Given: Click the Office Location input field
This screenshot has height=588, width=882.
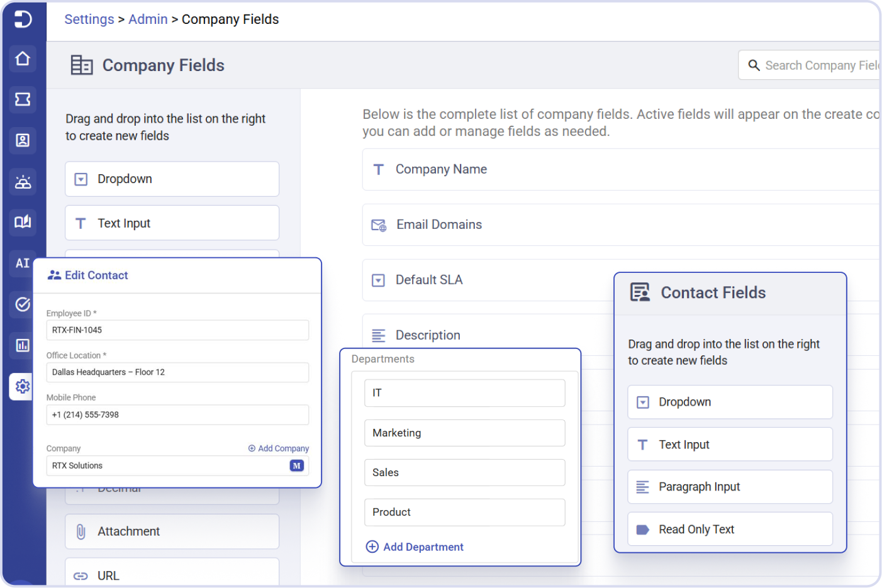Looking at the screenshot, I should coord(177,372).
